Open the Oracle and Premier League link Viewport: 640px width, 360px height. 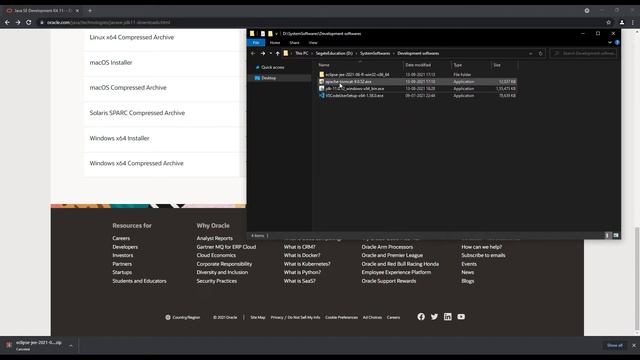(x=392, y=256)
